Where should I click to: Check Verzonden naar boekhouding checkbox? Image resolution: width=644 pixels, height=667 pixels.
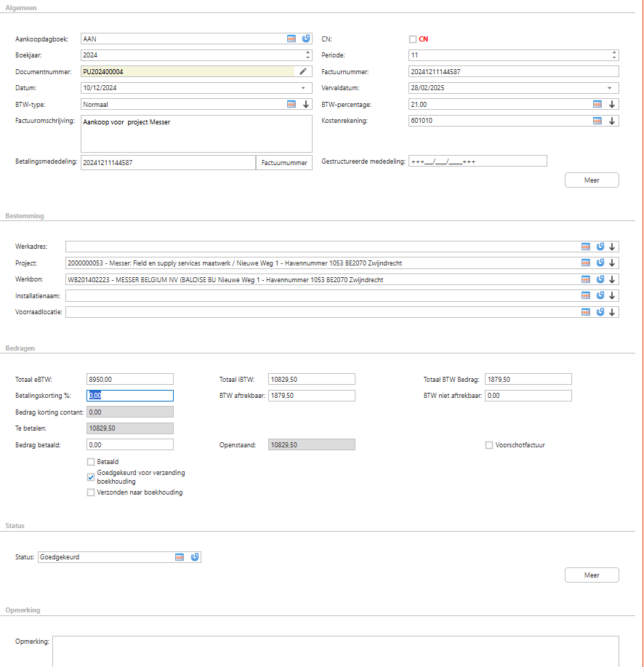tap(91, 492)
